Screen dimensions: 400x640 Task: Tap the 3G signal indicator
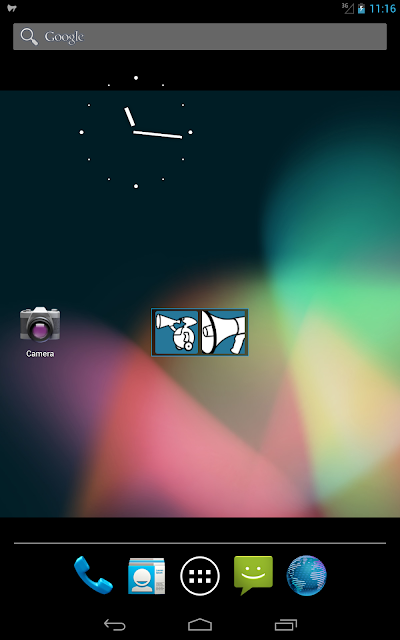(x=348, y=8)
